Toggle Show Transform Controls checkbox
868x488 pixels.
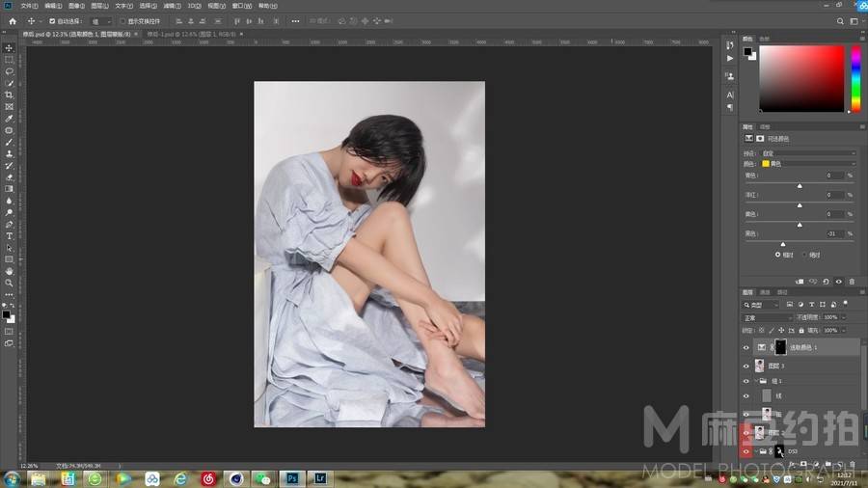[122, 21]
